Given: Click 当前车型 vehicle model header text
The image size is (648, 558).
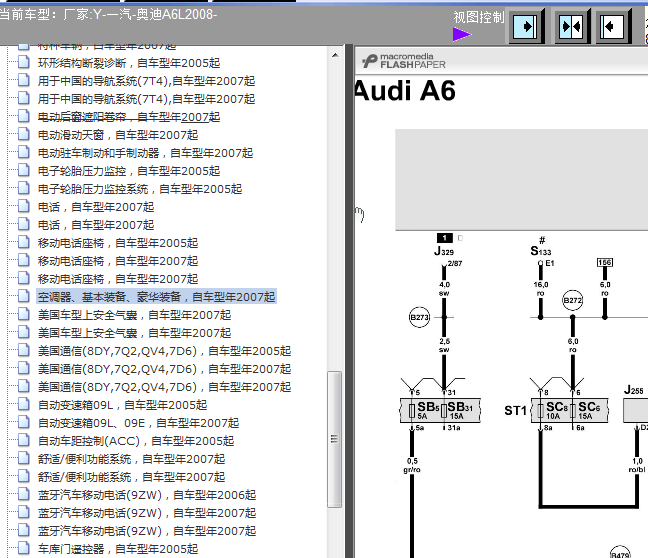Looking at the screenshot, I should click(x=108, y=14).
